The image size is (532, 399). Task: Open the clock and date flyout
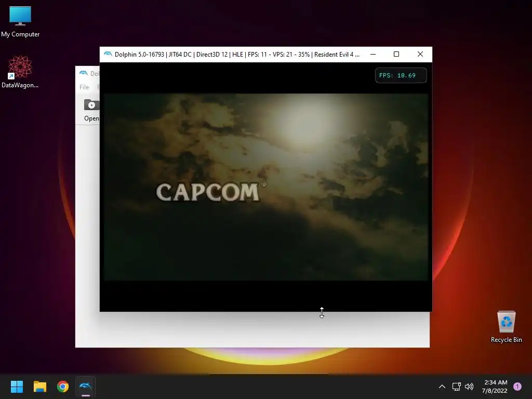click(x=495, y=387)
